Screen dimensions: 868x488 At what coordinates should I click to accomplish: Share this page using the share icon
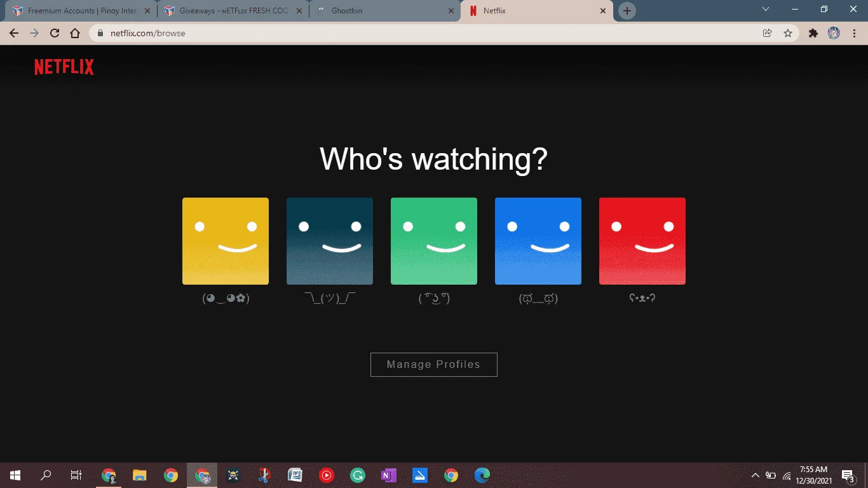(x=768, y=33)
